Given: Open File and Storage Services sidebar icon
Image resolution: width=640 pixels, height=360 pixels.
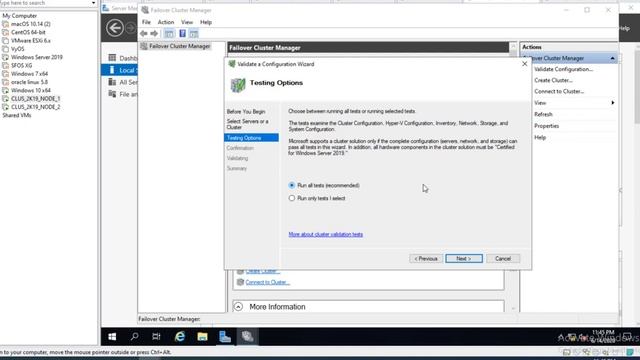Looking at the screenshot, I should coord(112,94).
